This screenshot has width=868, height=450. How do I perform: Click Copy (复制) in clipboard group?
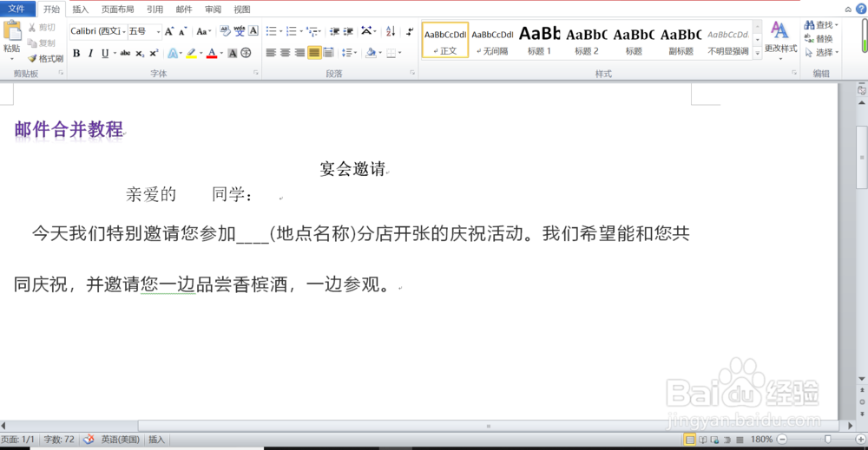[42, 43]
